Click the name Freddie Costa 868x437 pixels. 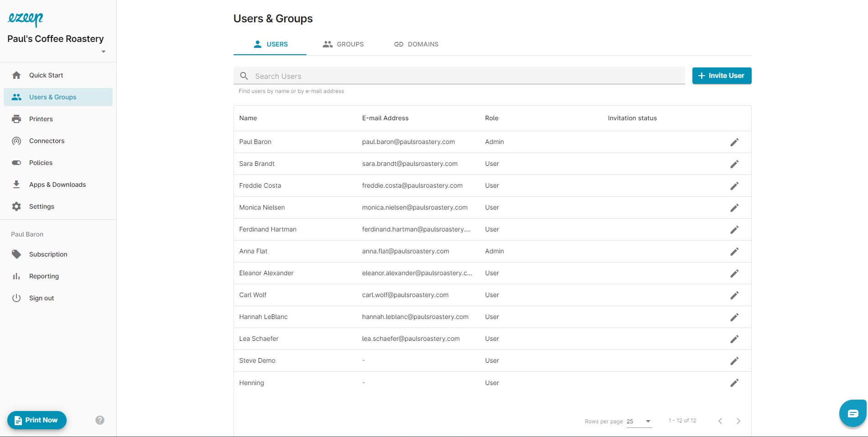pos(260,185)
